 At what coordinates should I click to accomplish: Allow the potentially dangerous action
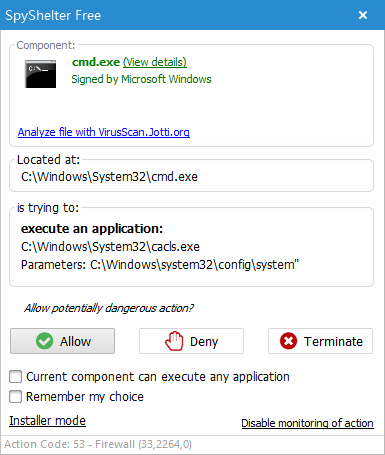point(62,341)
